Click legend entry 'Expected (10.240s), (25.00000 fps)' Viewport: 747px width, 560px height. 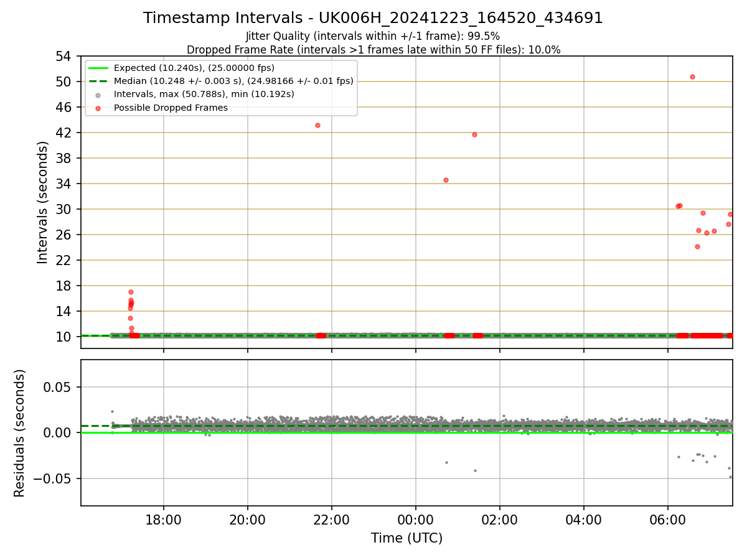[194, 68]
